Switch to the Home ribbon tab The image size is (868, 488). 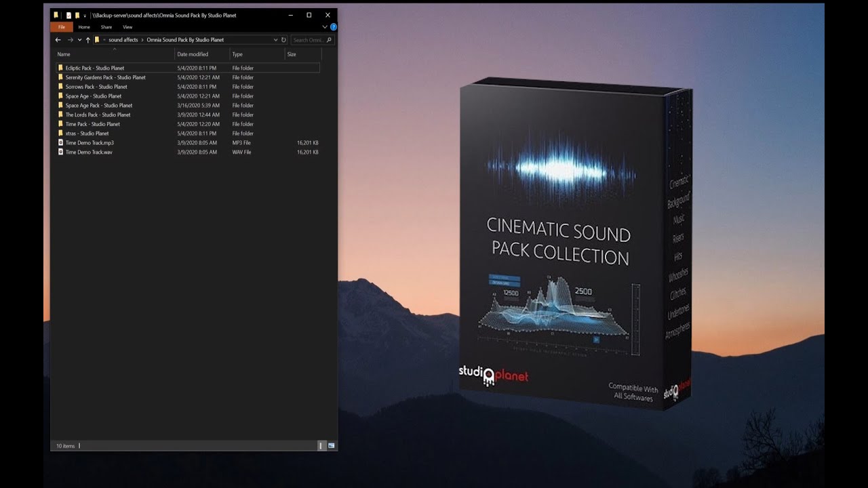[84, 27]
